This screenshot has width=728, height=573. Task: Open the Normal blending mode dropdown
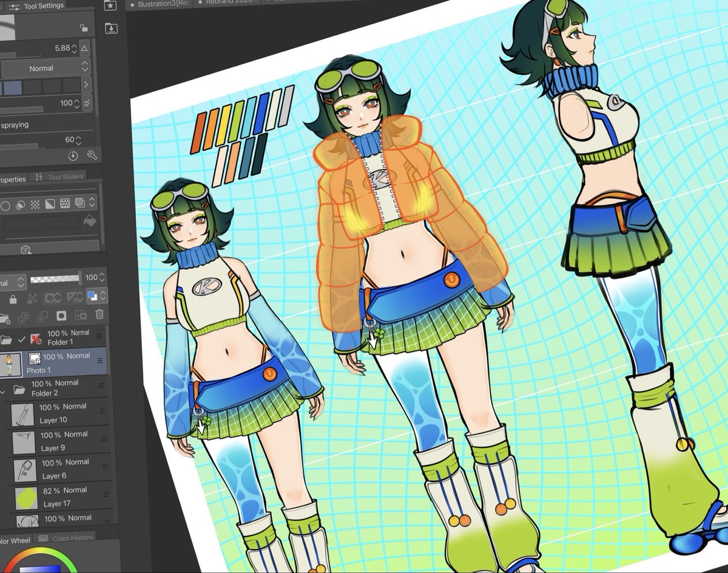pos(45,69)
